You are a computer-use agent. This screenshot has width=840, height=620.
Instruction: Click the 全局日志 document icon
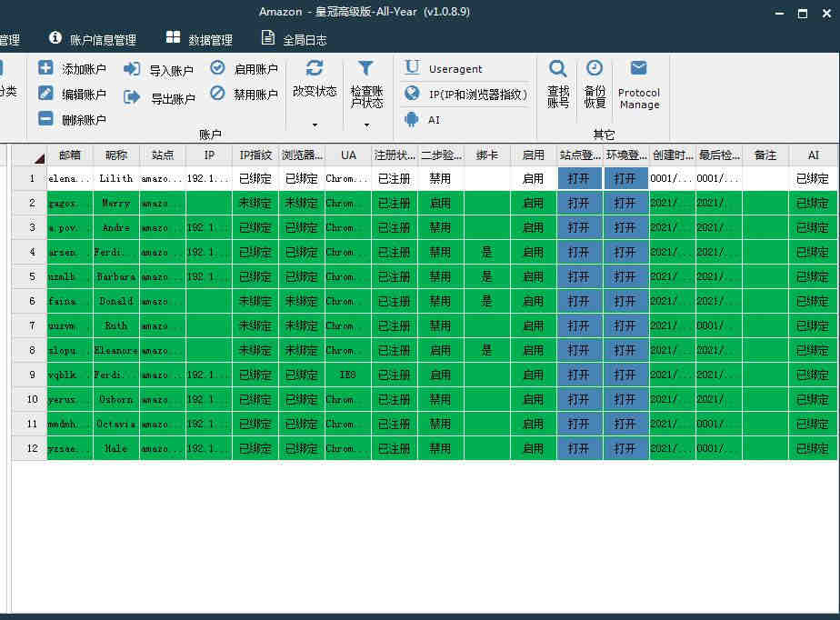(x=268, y=37)
